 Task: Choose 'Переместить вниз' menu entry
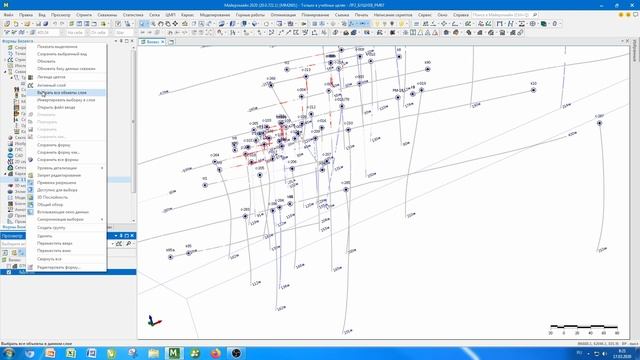[66, 251]
